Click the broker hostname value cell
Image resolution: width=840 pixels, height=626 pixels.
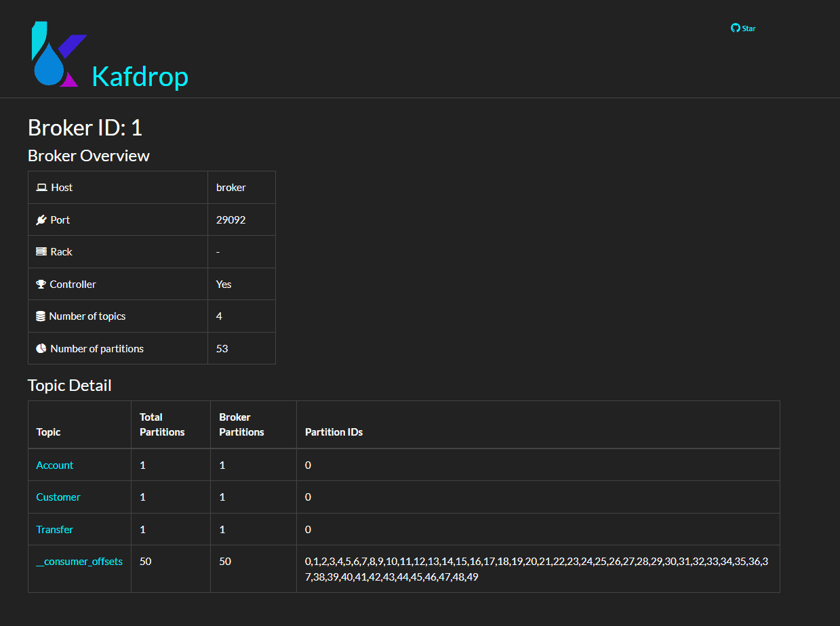[x=231, y=187]
